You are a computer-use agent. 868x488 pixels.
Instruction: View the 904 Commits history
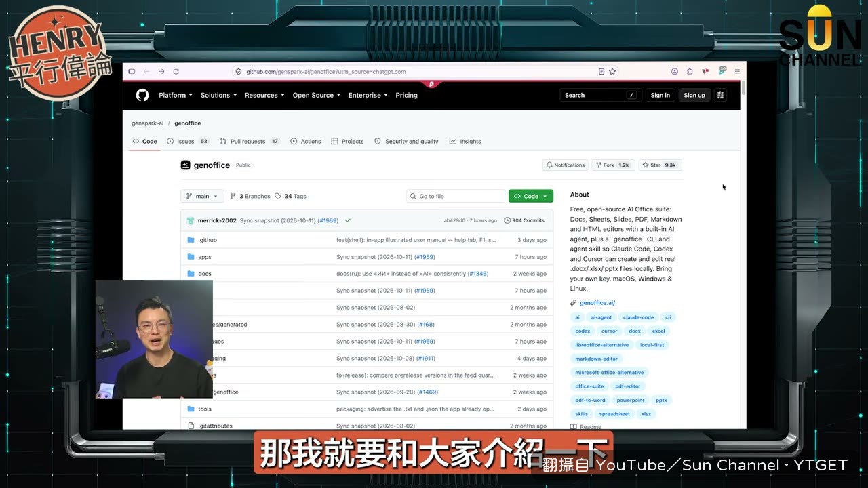tap(524, 220)
